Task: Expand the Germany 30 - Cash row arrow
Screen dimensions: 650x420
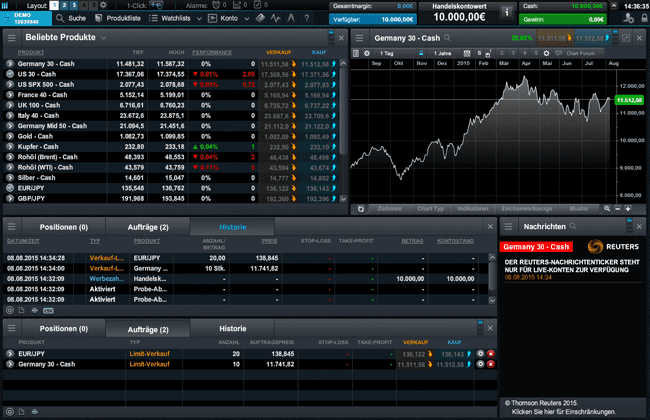Action: tap(10, 64)
